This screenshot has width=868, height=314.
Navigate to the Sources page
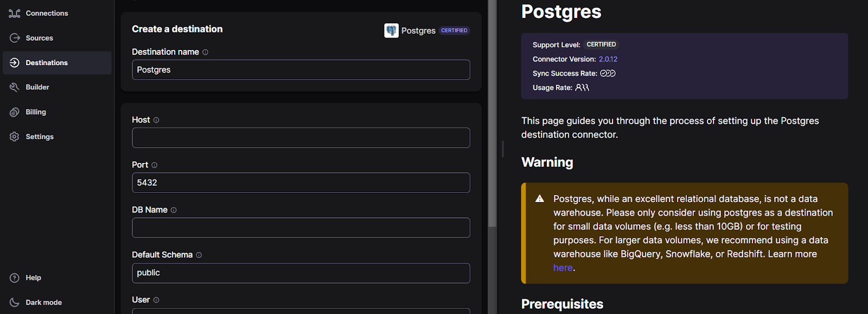click(x=39, y=38)
